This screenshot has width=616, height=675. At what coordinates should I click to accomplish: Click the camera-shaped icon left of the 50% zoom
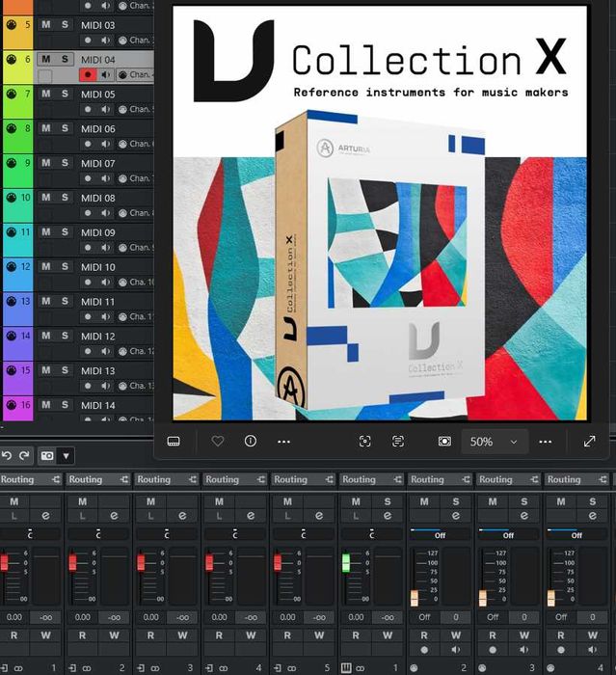pyautogui.click(x=444, y=442)
